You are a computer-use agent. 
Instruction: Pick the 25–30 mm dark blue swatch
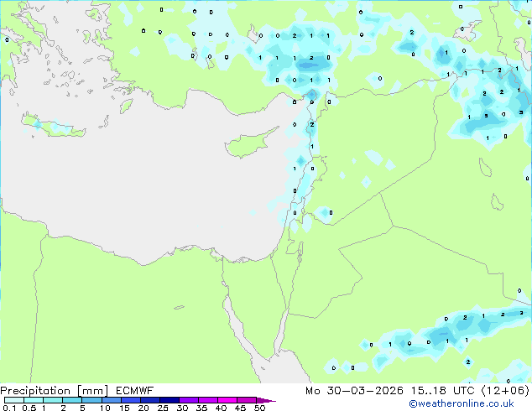[169, 400]
